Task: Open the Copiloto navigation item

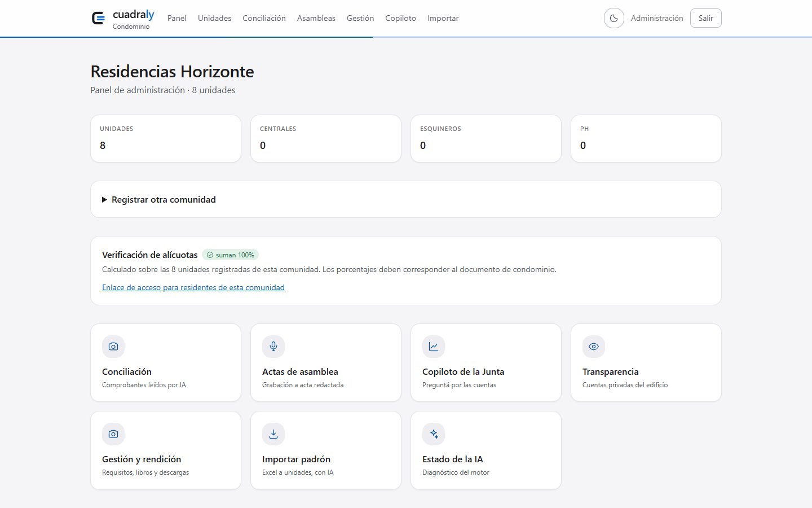Action: (x=400, y=19)
